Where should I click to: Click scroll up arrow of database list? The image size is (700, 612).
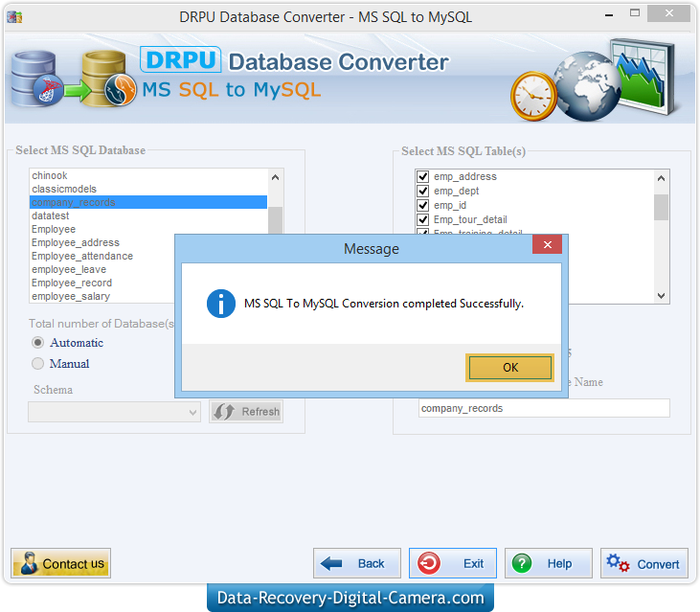point(276,177)
